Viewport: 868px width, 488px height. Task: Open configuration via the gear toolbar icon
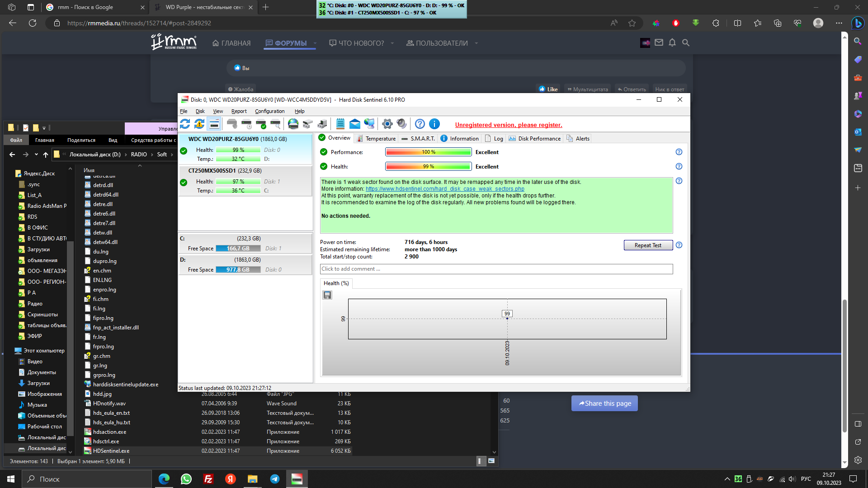coord(387,124)
